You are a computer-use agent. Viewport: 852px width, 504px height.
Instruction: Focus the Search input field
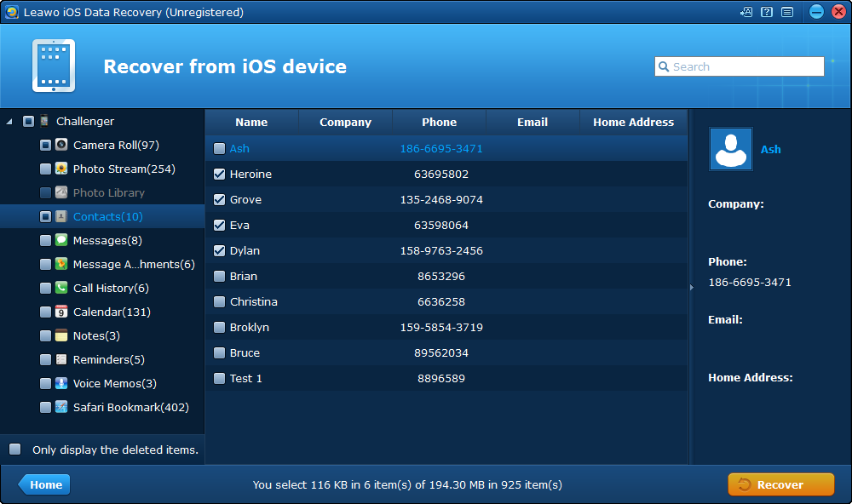click(x=740, y=66)
